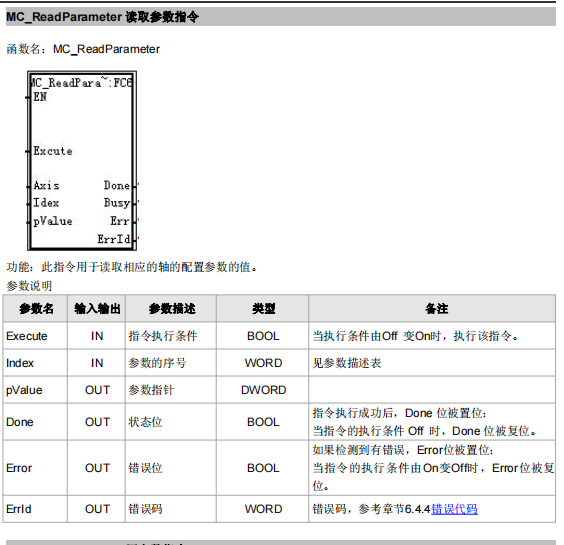Click the 错误码 description cell
Viewport: 564px width, 545px height.
tap(171, 509)
